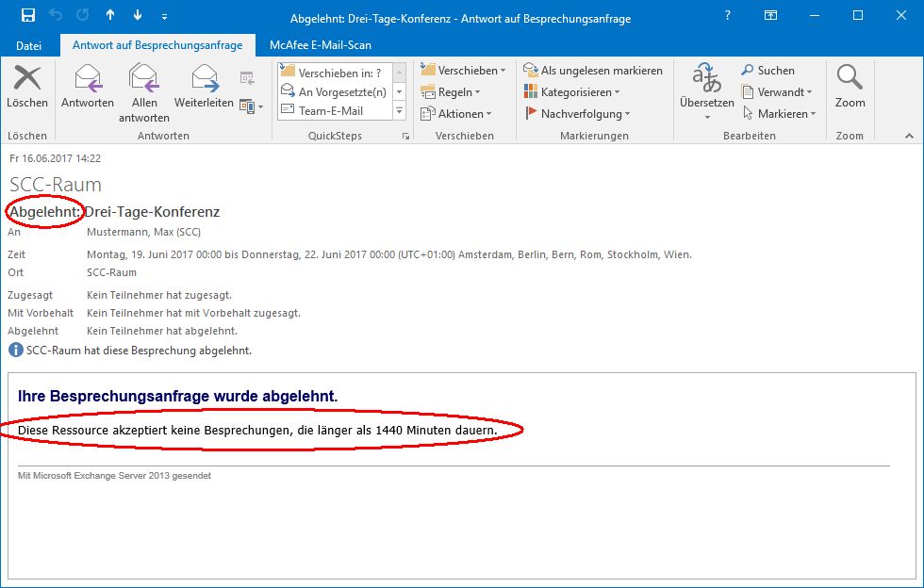Click Als ungelesen markieren

pos(593,71)
